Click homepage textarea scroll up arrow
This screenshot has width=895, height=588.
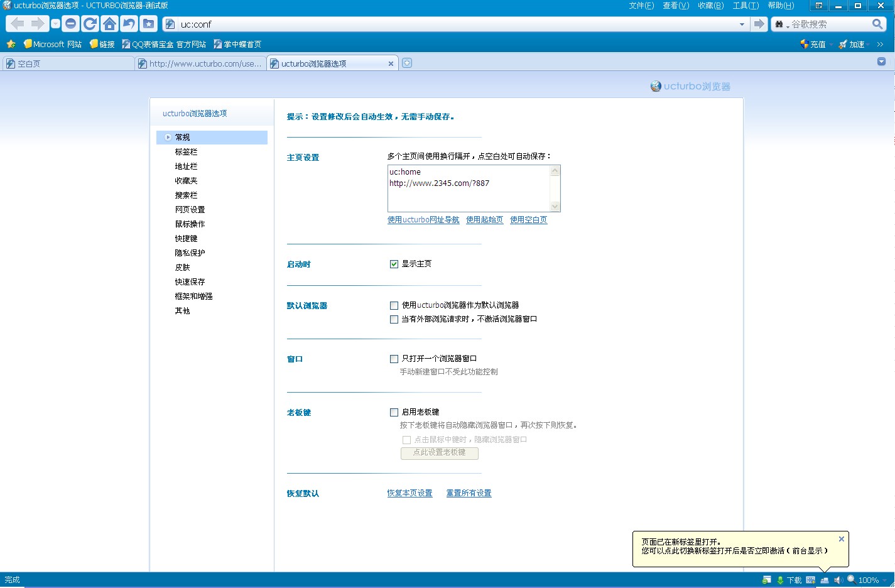(555, 170)
